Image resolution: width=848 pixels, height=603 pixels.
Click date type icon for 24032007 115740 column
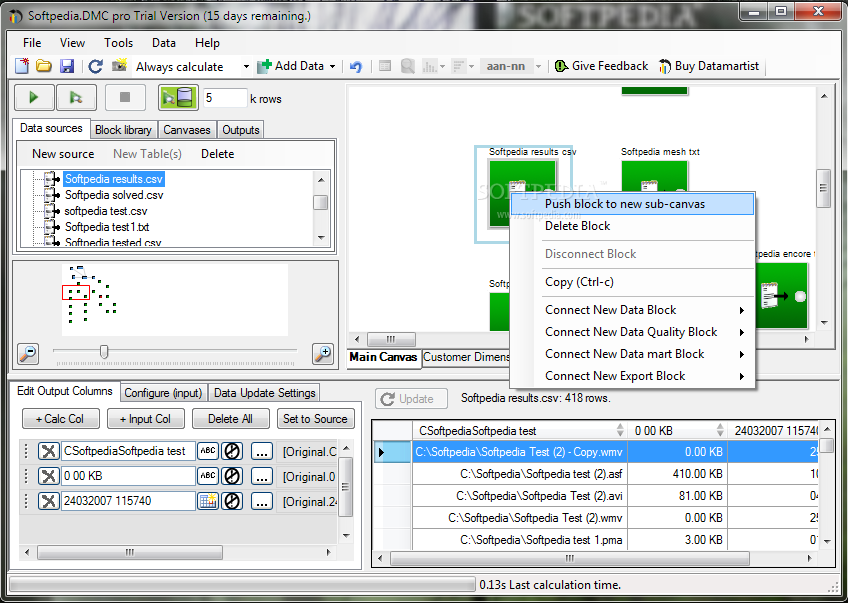pos(208,501)
